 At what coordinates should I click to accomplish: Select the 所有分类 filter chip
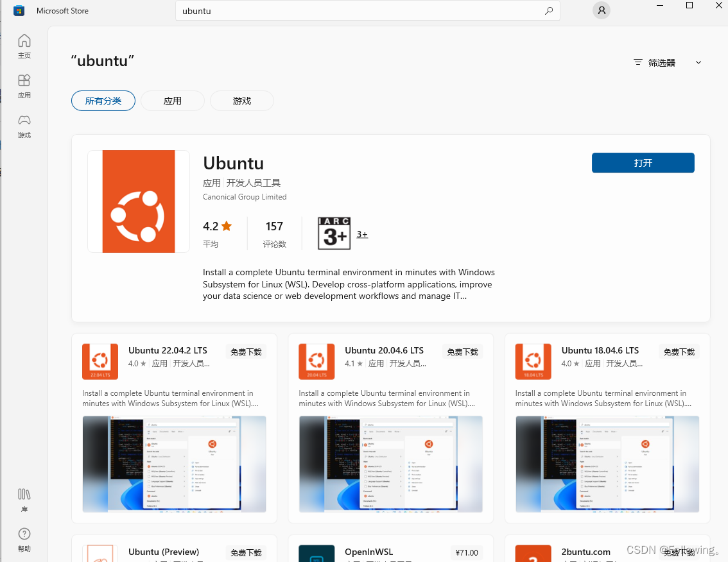pos(103,101)
